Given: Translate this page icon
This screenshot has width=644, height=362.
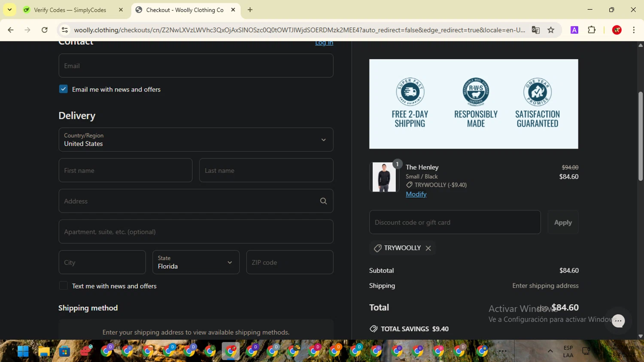Looking at the screenshot, I should [535, 30].
